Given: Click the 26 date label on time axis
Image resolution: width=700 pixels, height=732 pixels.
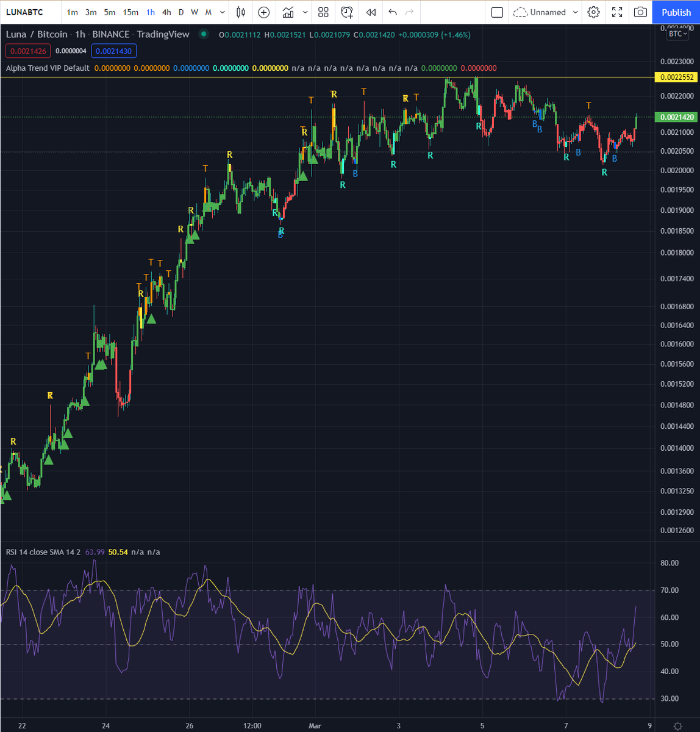Looking at the screenshot, I should [x=190, y=726].
